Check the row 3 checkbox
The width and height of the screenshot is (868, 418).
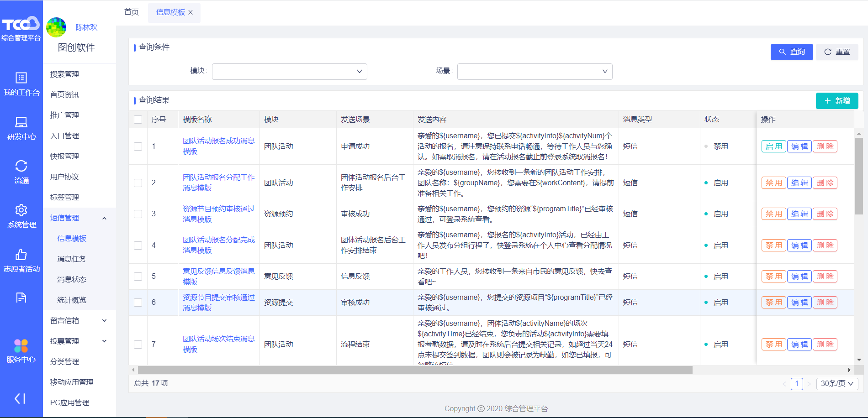(138, 214)
